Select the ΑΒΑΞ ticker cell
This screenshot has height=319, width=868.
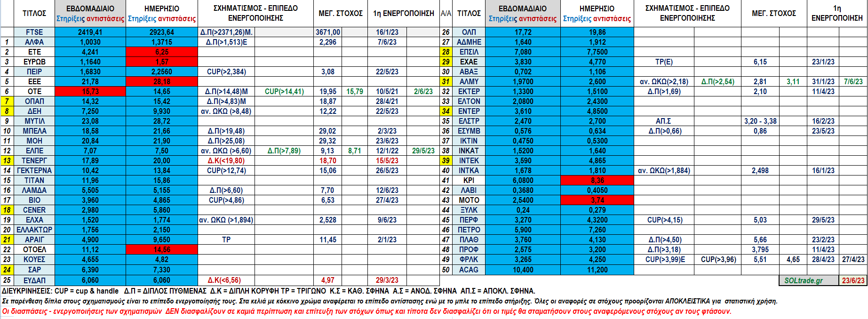tap(469, 72)
